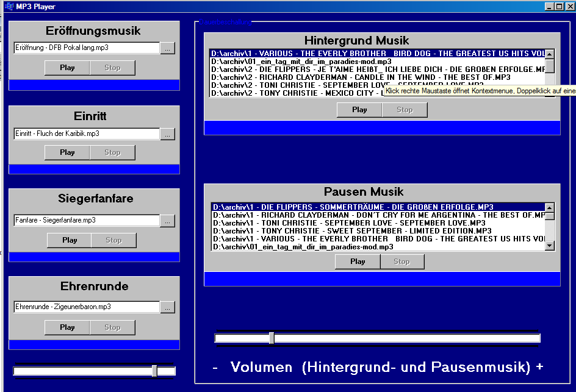
Task: Browse for Ehrenrunde music file
Action: coord(168,307)
